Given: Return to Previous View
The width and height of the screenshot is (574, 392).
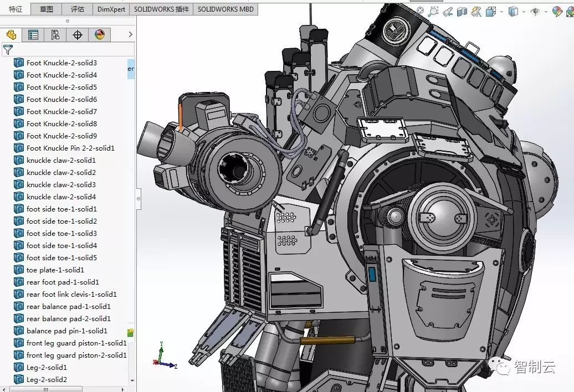Looking at the screenshot, I should [x=447, y=12].
